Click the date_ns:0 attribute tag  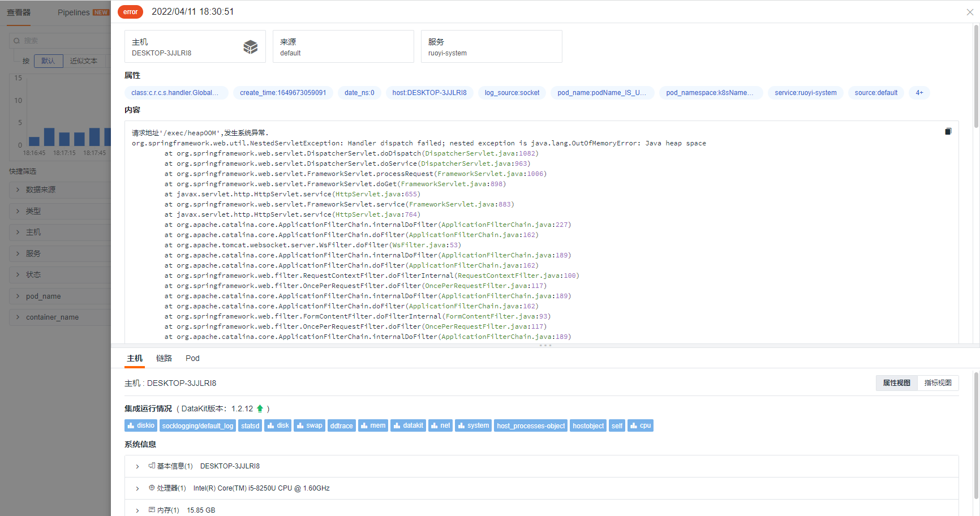[x=359, y=93]
